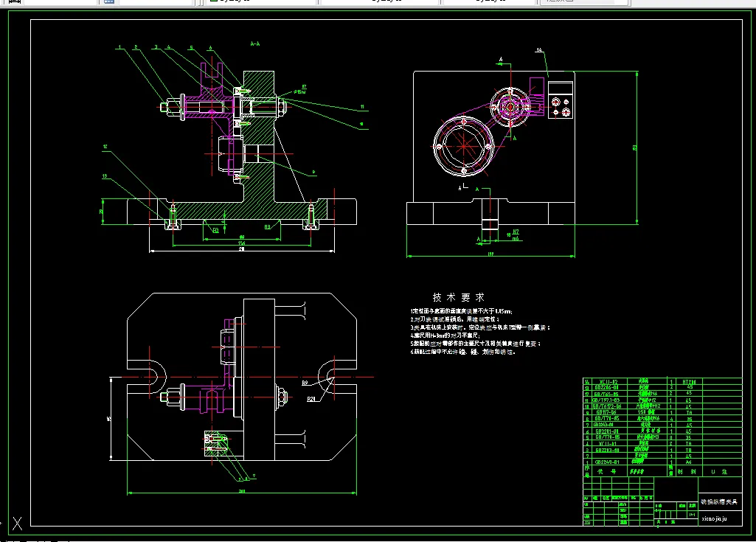The width and height of the screenshot is (756, 542).
Task: Select the H7/n6 fit tolerance label
Action: [516, 234]
